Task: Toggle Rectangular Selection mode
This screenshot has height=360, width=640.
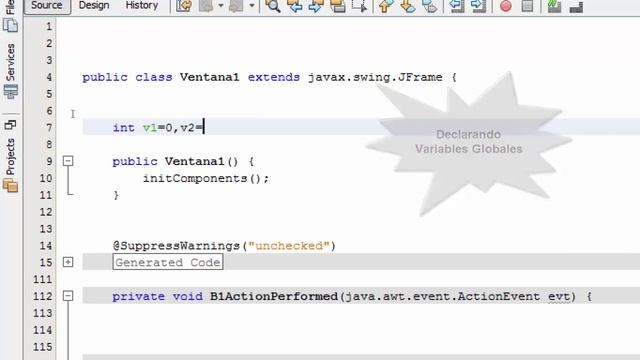Action: [x=359, y=6]
